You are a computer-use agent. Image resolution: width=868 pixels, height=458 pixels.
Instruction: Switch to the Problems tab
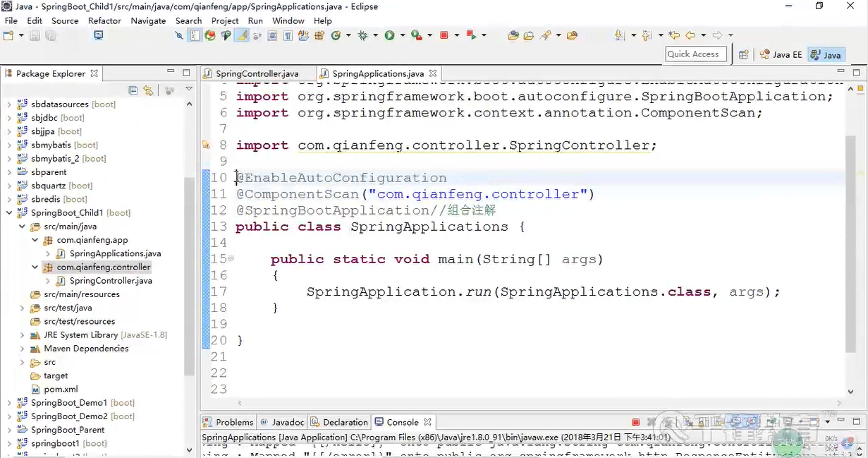click(x=228, y=422)
